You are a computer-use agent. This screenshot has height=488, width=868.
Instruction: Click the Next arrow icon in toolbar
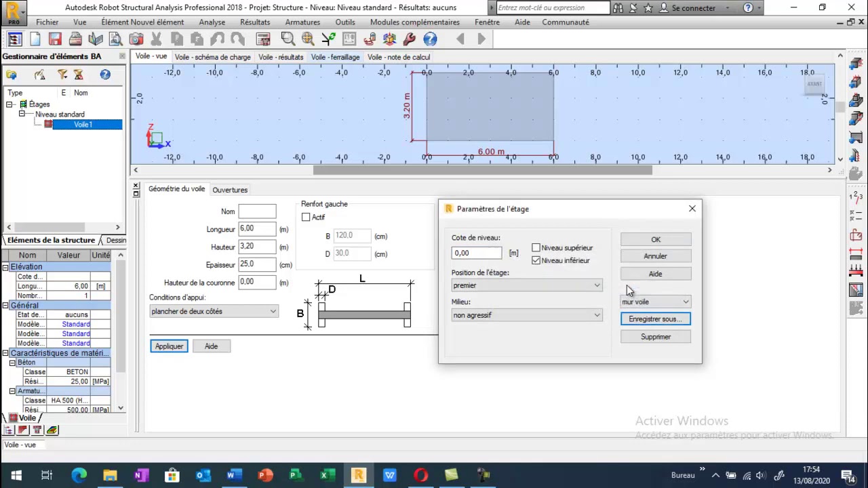click(x=481, y=39)
